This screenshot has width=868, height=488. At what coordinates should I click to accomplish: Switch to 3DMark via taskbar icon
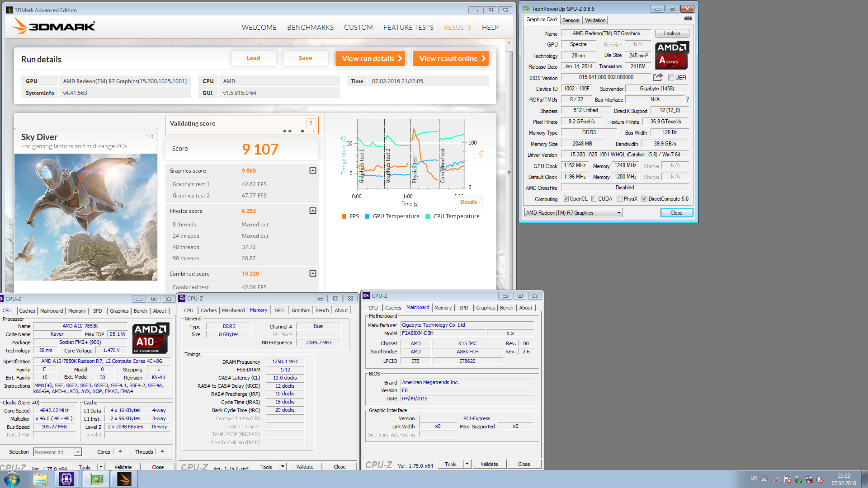(x=124, y=479)
